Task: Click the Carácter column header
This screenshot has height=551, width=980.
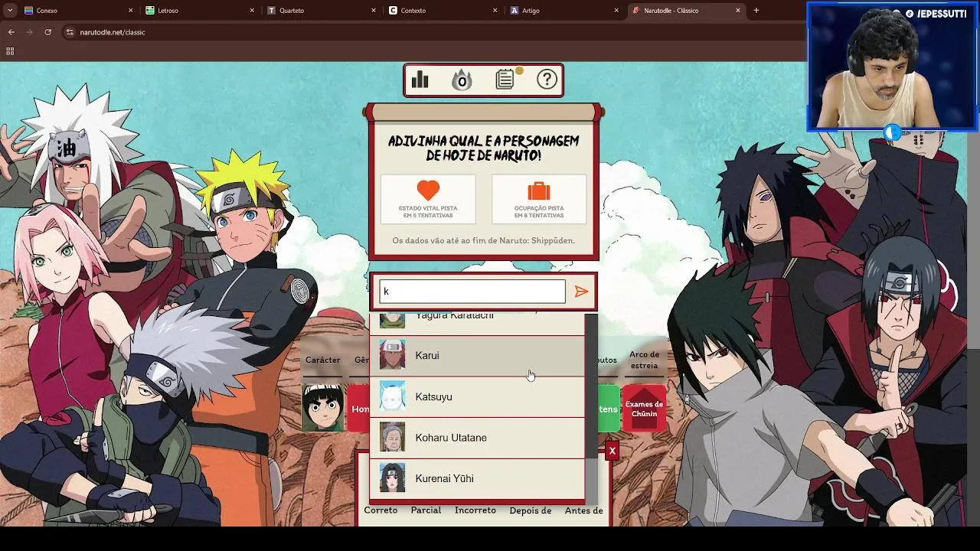Action: point(322,360)
